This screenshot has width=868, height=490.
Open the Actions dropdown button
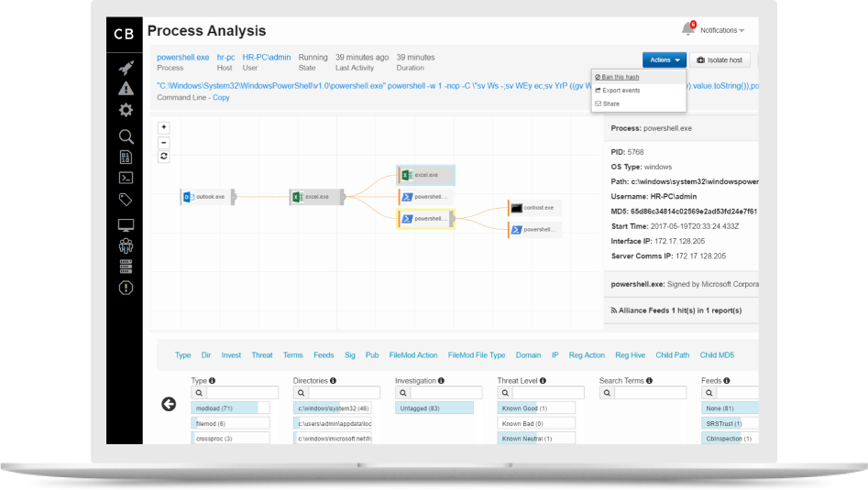665,60
